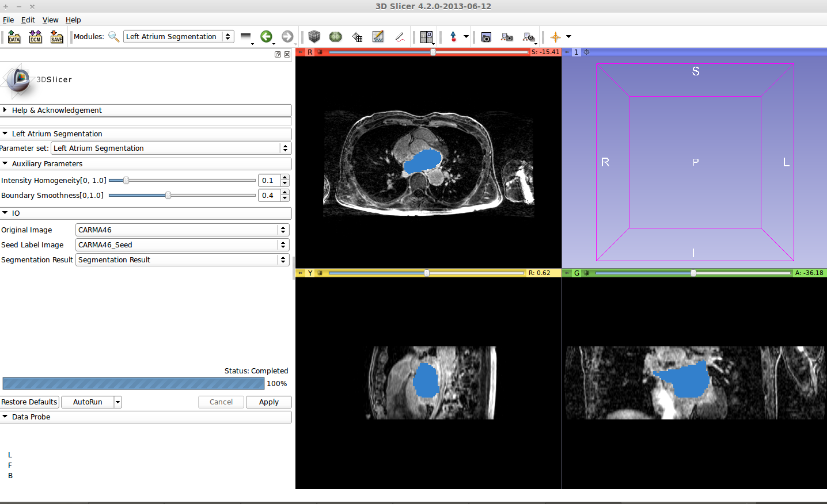Viewport: 827px width, 504px height.
Task: Toggle the crosshair icon in toolbar
Action: click(x=555, y=37)
